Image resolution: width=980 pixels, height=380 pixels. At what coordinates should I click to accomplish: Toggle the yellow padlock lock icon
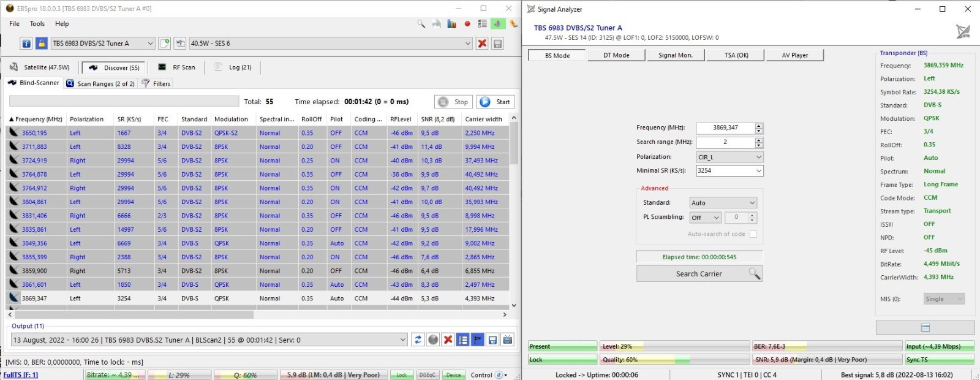point(41,44)
